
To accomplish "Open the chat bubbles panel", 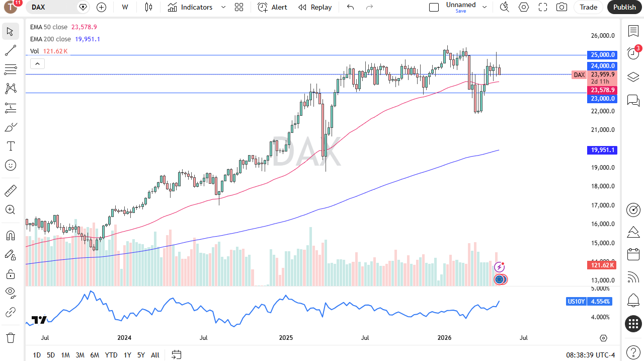I will click(633, 100).
